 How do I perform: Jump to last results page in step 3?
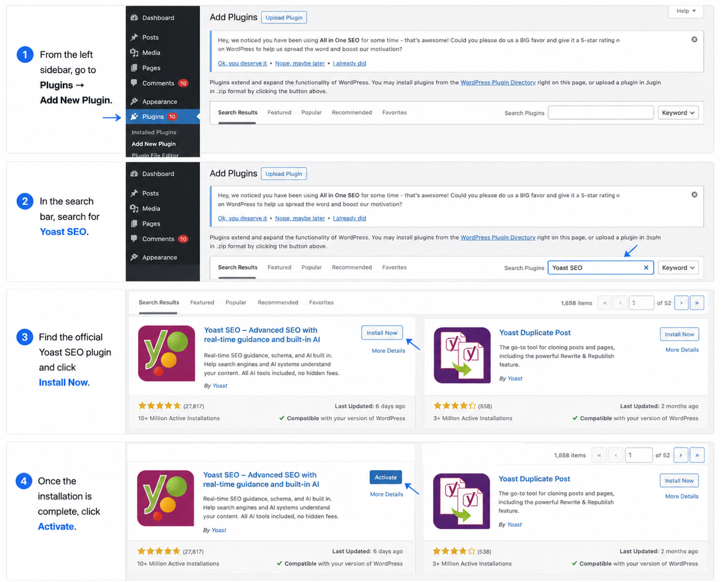(697, 303)
